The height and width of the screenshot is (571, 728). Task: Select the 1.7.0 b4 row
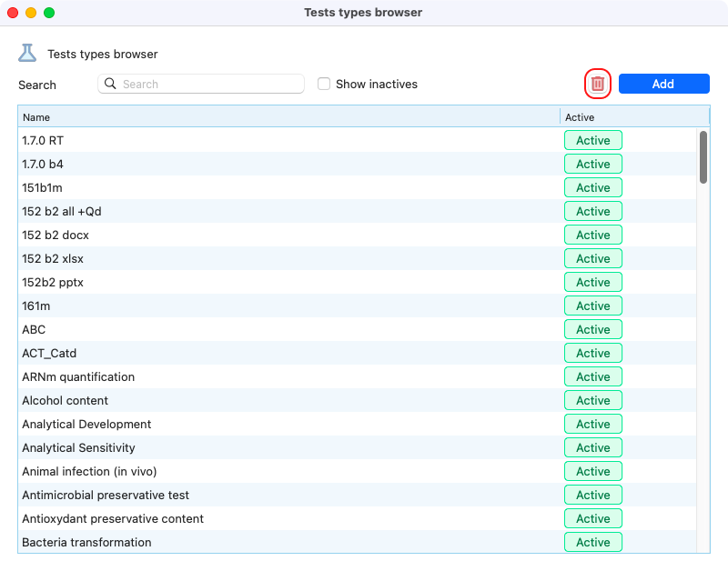357,165
